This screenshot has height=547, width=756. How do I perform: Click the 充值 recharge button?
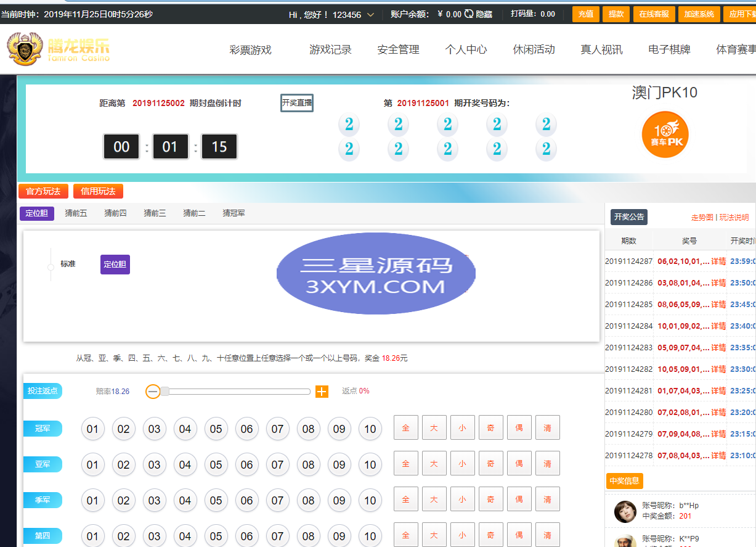pos(585,14)
